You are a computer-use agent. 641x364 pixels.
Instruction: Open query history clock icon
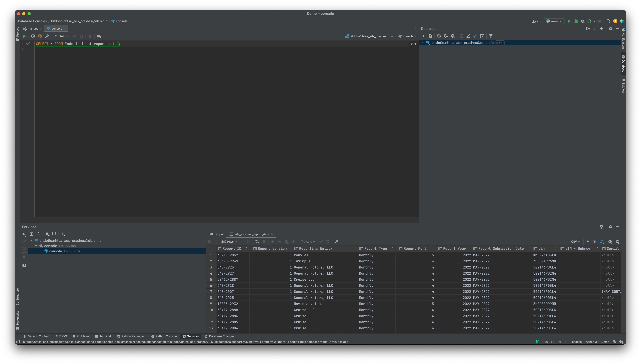[33, 36]
